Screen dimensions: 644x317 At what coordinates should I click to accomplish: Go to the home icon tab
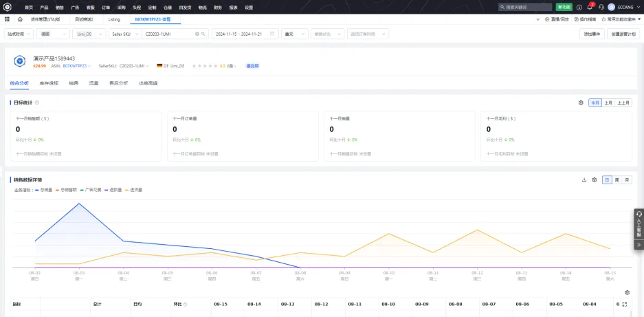click(20, 19)
